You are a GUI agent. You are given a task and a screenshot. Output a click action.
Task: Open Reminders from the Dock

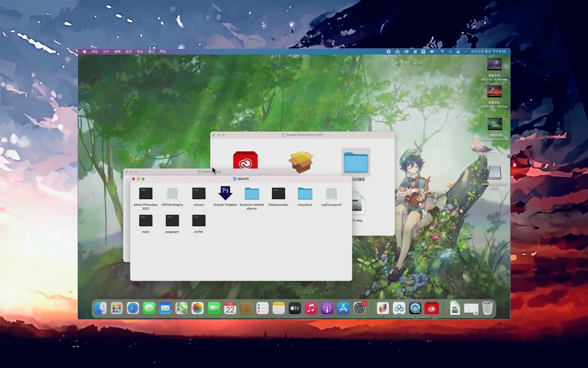point(262,308)
